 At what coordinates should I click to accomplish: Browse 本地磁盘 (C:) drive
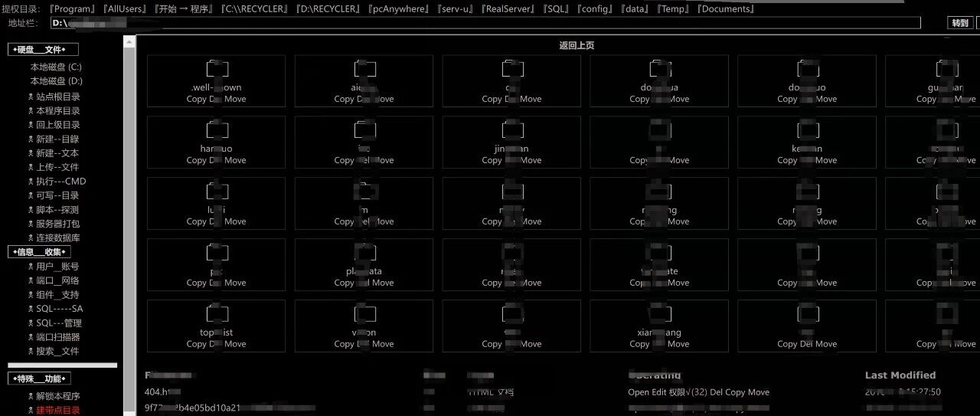56,67
